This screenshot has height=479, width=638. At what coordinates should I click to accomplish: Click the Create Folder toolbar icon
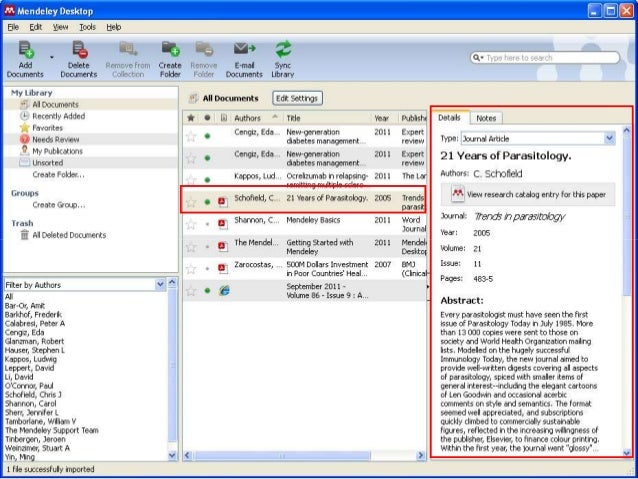[x=170, y=49]
